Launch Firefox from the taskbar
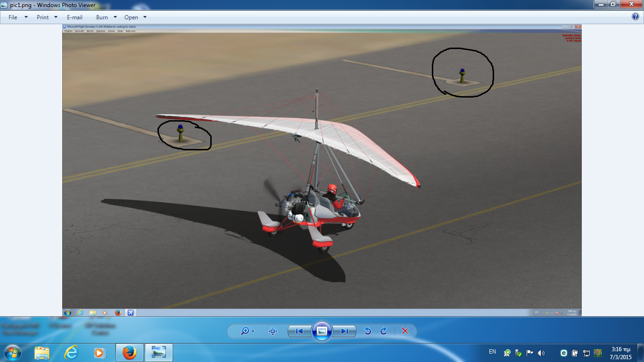Viewport: 644px width, 362px height. coord(129,353)
